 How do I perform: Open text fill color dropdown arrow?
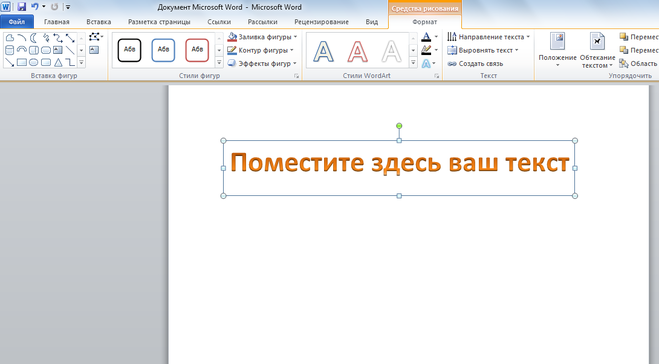436,37
